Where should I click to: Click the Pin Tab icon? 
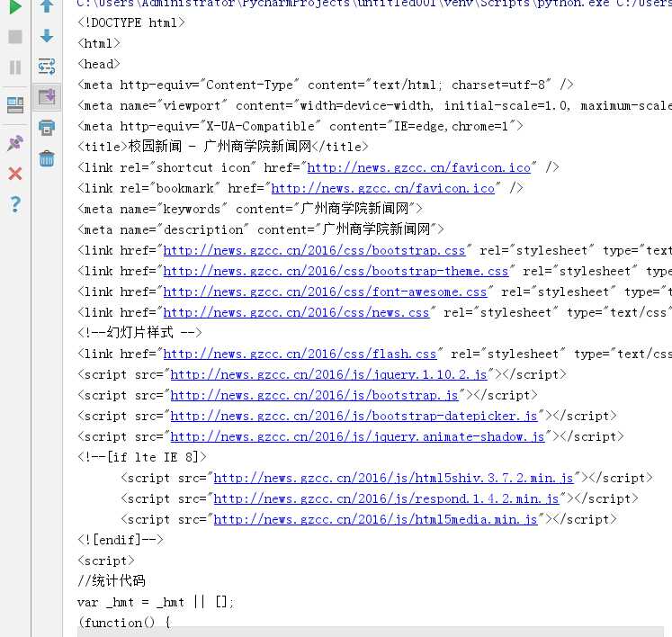15,143
